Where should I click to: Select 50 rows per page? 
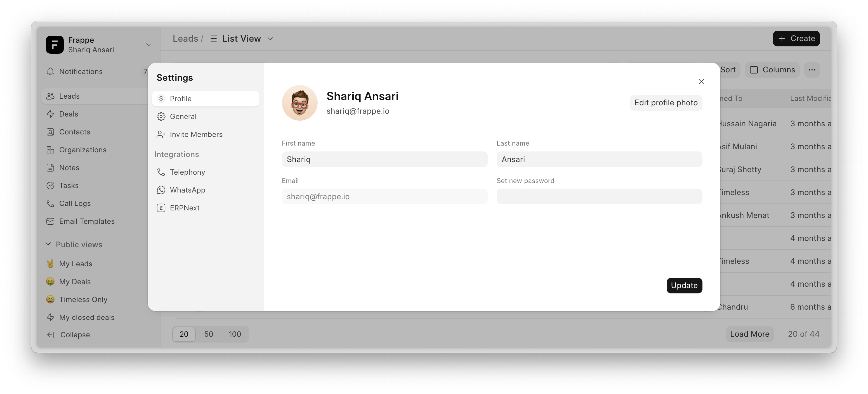point(209,334)
